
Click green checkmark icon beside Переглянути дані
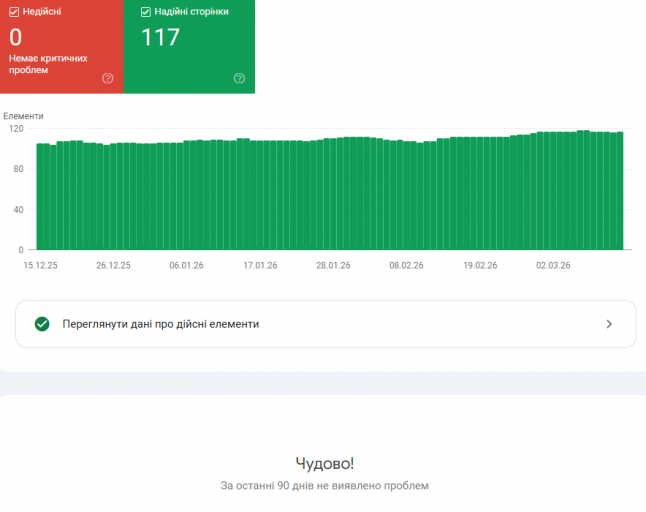[x=42, y=324]
